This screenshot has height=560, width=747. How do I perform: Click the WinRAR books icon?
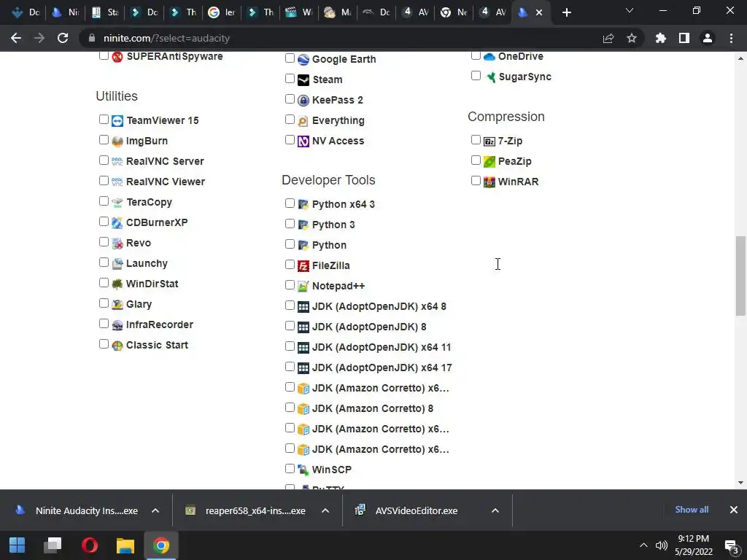489,182
